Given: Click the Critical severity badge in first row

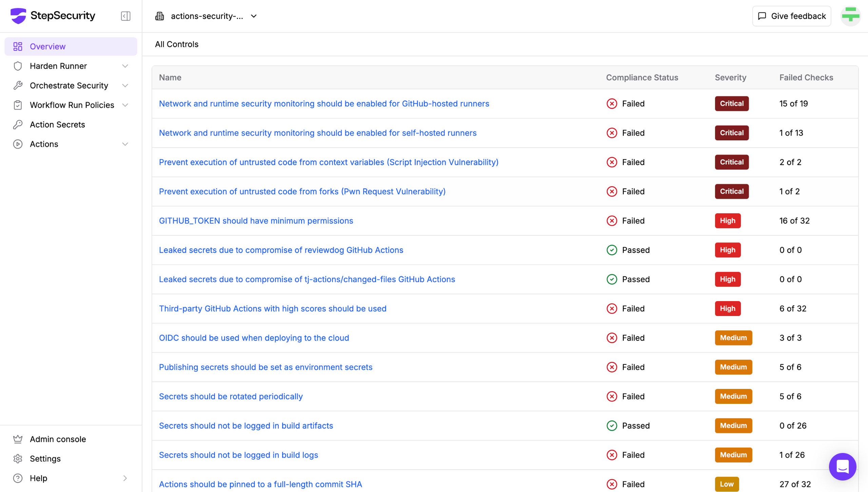Looking at the screenshot, I should pyautogui.click(x=732, y=103).
